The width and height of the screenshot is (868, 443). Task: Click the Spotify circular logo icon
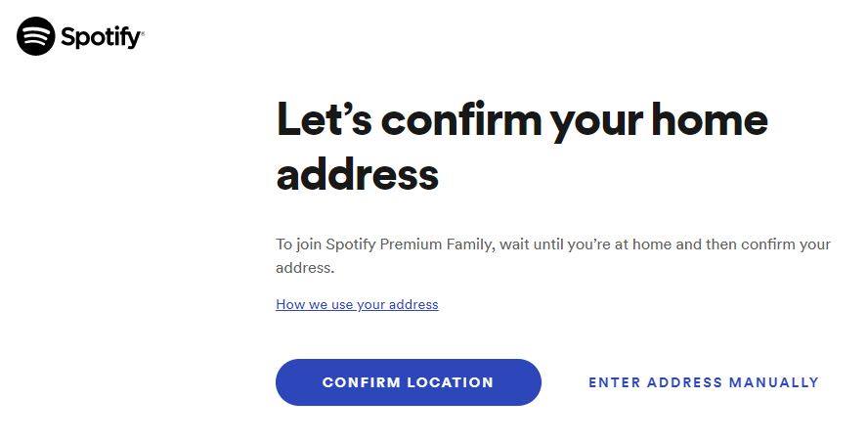(36, 36)
